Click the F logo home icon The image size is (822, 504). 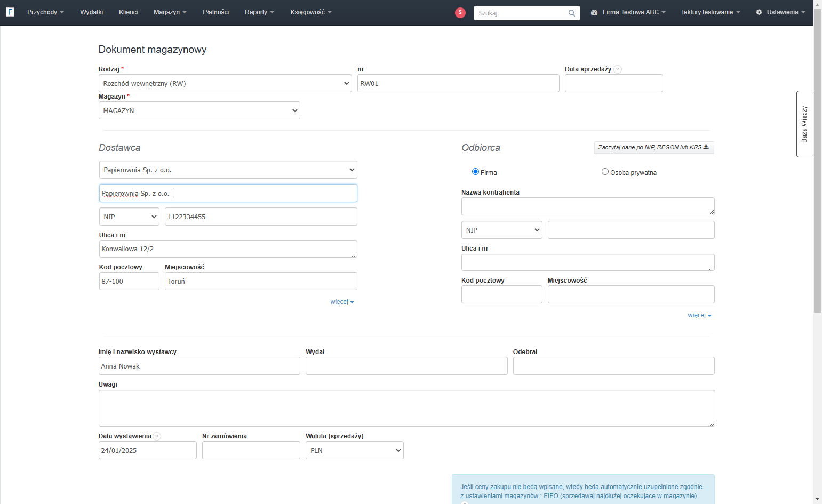tap(10, 12)
